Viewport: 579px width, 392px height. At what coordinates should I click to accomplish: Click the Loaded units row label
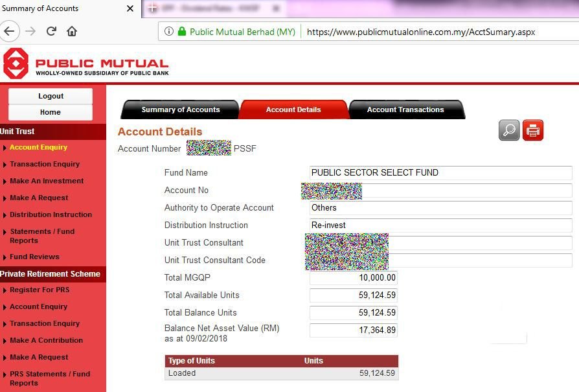pos(182,373)
